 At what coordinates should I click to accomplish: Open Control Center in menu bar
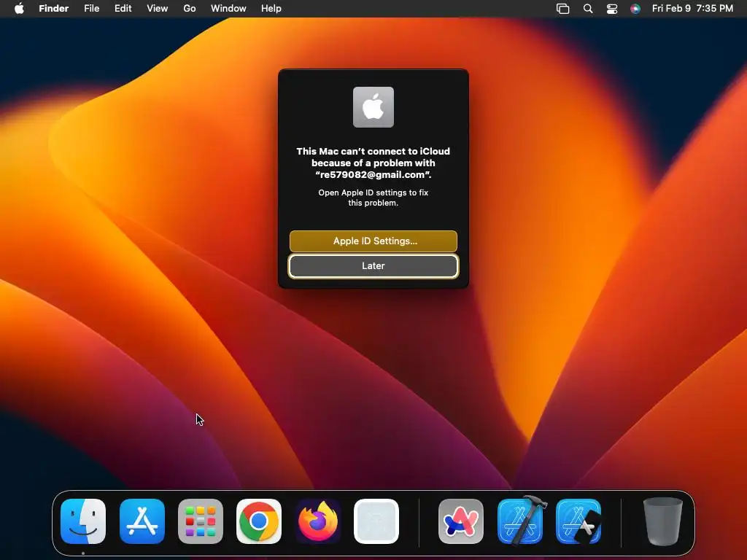(612, 9)
